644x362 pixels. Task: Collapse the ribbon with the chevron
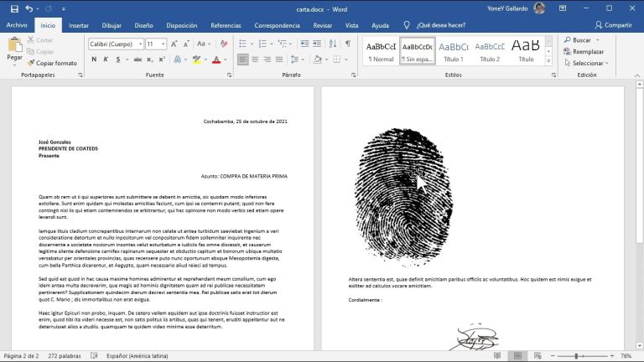coord(637,75)
